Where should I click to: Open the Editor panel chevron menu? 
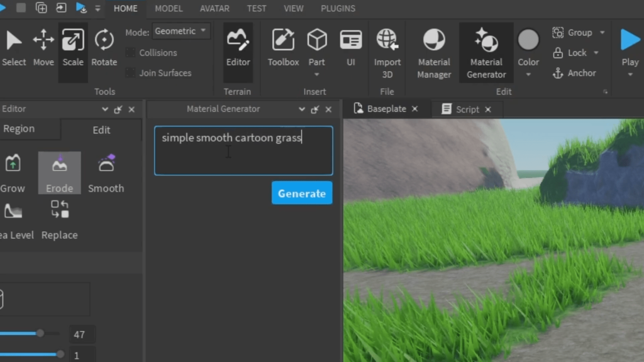pos(105,109)
